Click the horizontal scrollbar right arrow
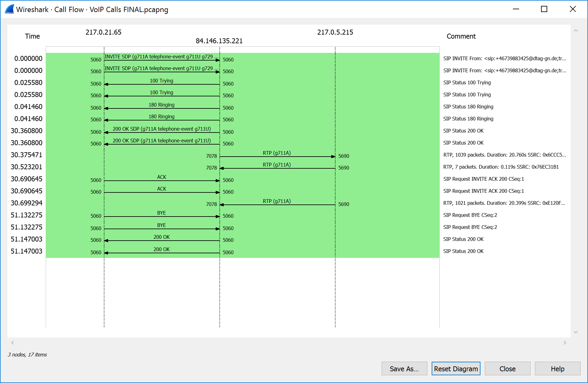Screen dimensions: 588x383 [565, 343]
